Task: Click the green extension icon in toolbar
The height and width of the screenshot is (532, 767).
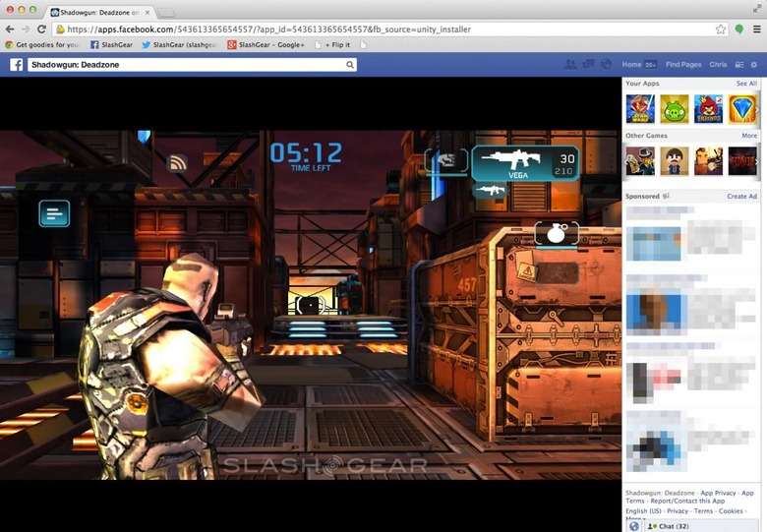Action: [739, 30]
